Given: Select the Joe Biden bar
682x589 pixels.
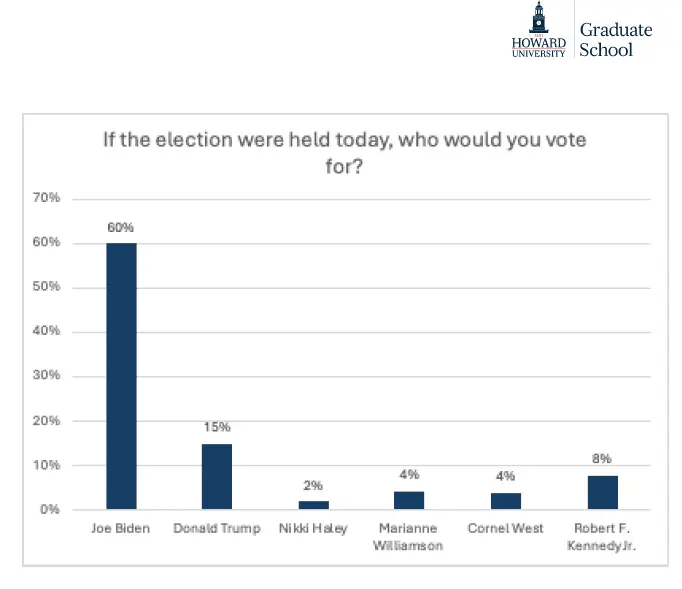Looking at the screenshot, I should (x=121, y=376).
